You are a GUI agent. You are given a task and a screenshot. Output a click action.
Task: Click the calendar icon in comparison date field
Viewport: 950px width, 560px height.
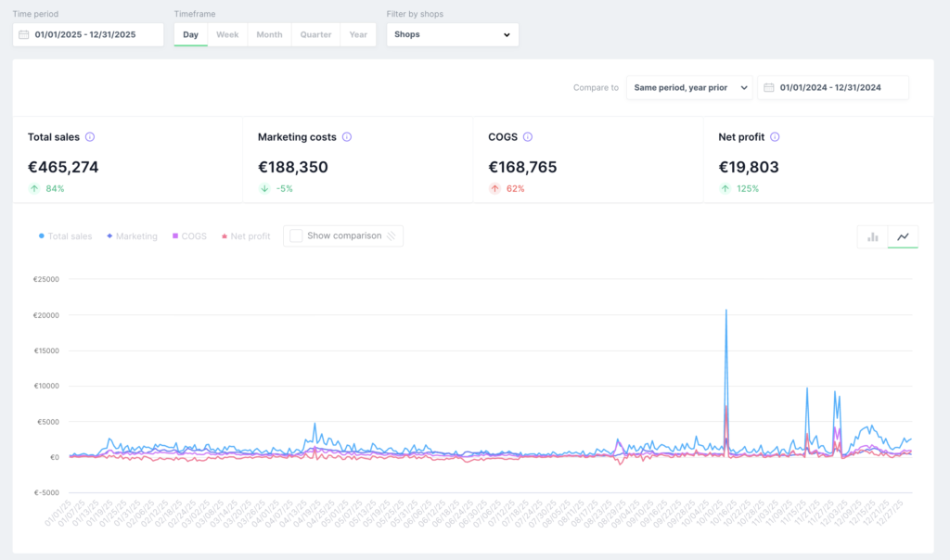coord(769,88)
